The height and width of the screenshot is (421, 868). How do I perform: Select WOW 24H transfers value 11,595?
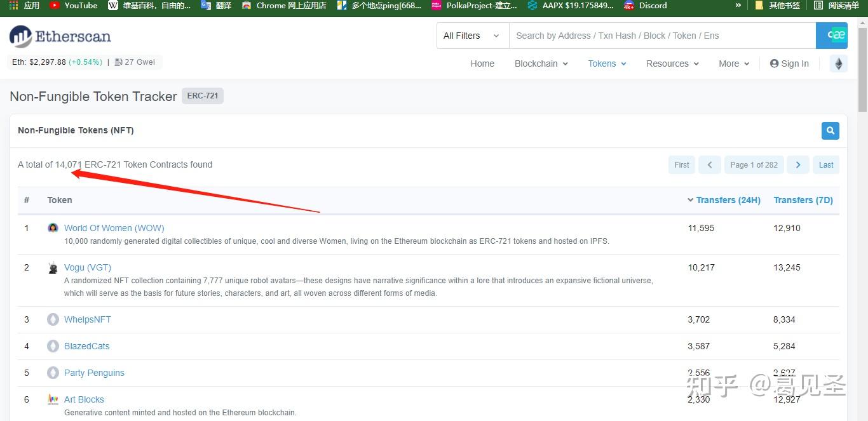click(702, 228)
